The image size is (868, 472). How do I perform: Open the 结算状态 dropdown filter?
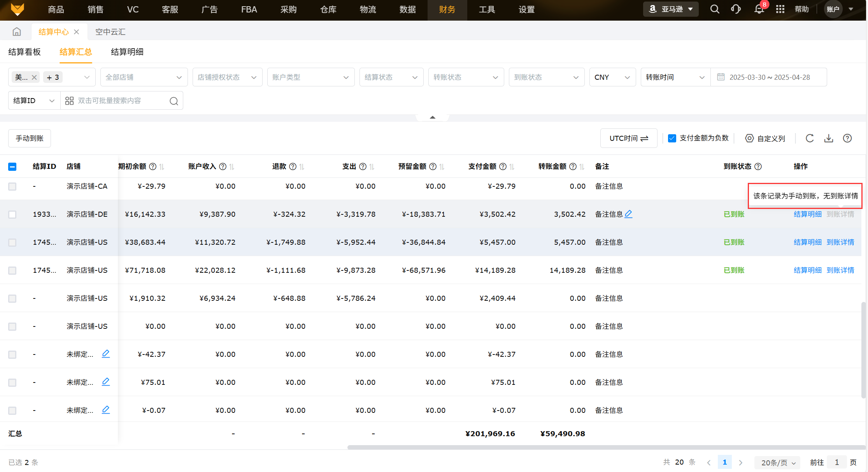coord(391,77)
